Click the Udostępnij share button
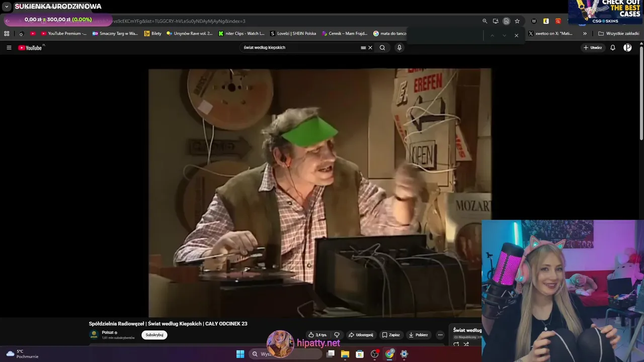The image size is (644, 362). pyautogui.click(x=361, y=335)
